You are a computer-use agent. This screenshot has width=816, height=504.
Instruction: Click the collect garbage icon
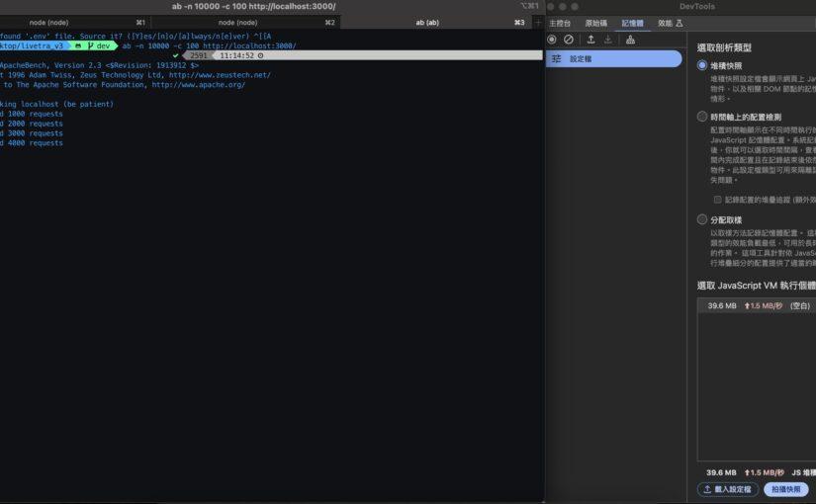point(631,40)
